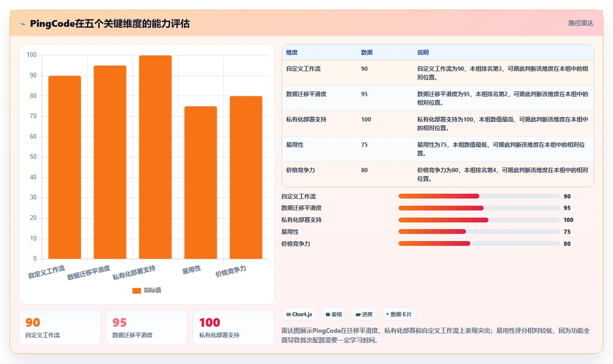Click the description saying 本组排名第3

pyautogui.click(x=503, y=73)
